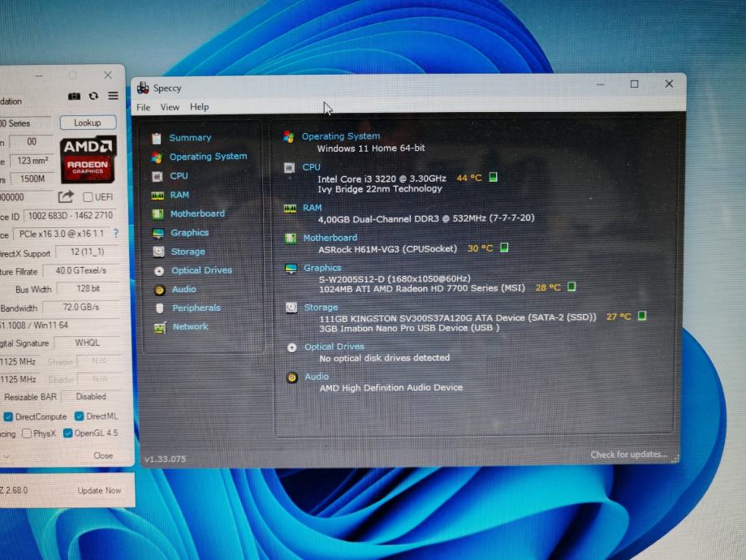This screenshot has width=746, height=560.
Task: Click the graphics temperature indicator at 28 °C
Action: click(x=571, y=287)
